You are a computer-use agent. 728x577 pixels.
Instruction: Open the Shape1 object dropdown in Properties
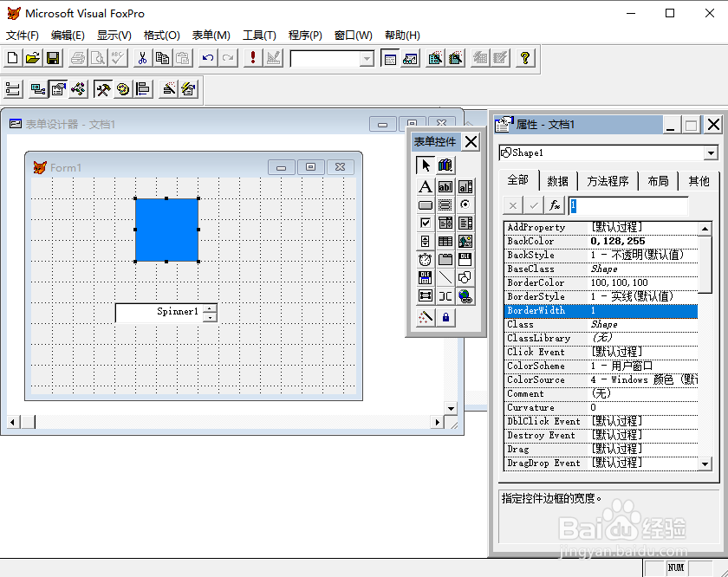coord(711,152)
